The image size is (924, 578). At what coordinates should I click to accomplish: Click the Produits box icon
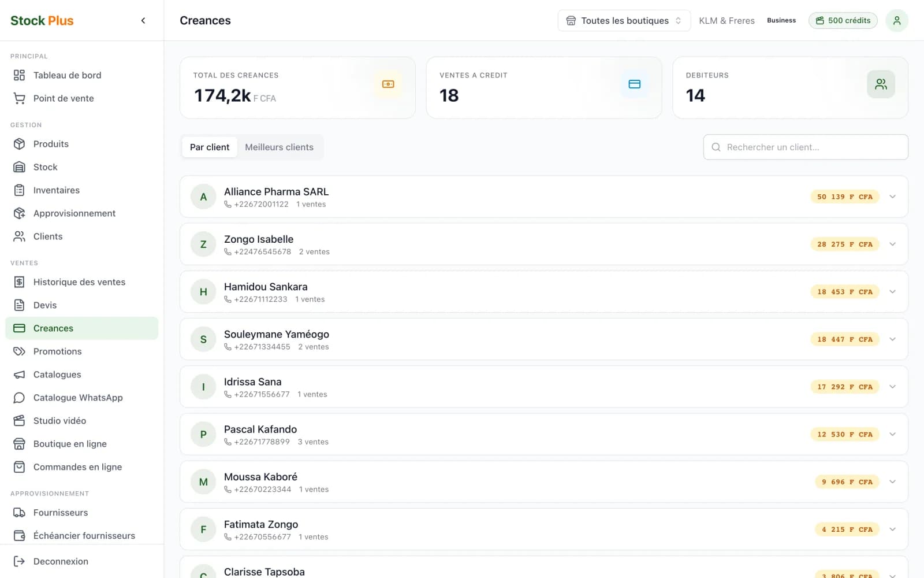click(19, 144)
